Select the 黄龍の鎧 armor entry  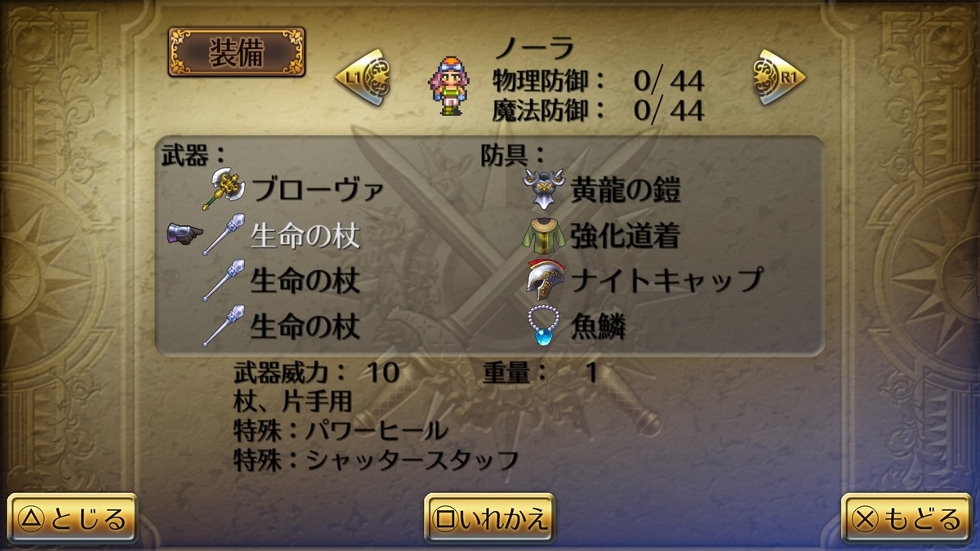coord(603,189)
